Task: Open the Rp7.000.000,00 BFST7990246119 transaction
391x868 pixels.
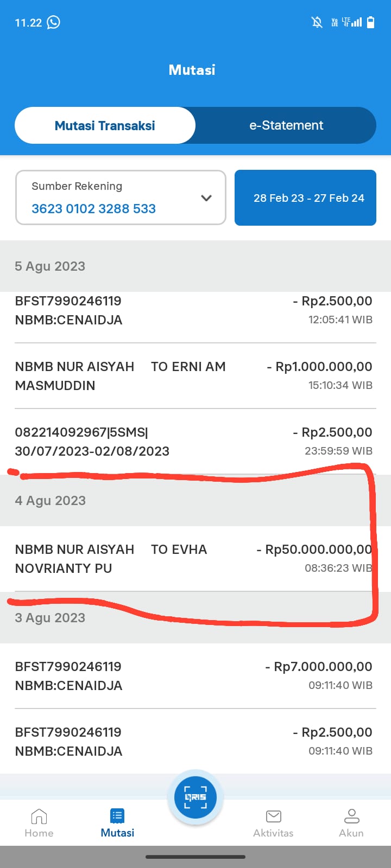Action: (x=193, y=676)
